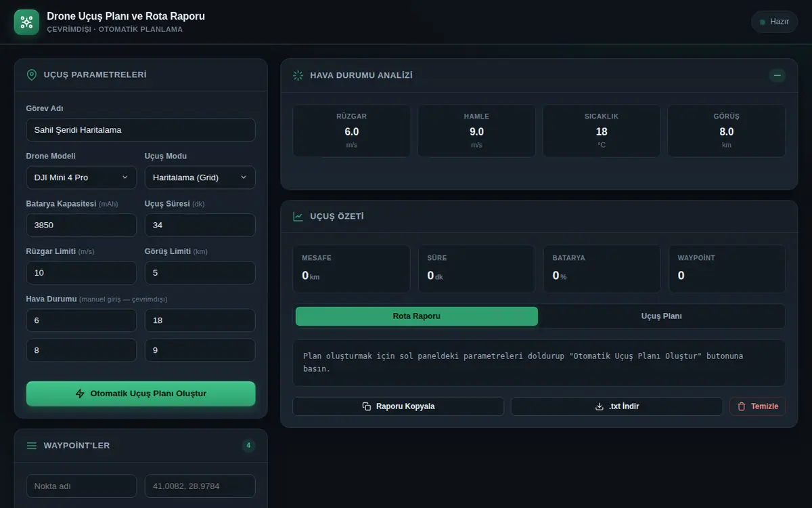812x508 pixels.
Task: Click the Otomatik Uçuş Planı Oluştur button
Action: click(141, 394)
